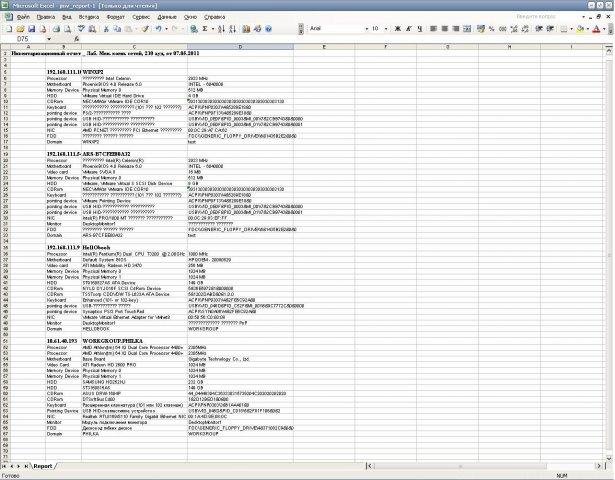This screenshot has height=480, width=615.
Task: Expand the Font Color palette arrow
Action: (604, 29)
